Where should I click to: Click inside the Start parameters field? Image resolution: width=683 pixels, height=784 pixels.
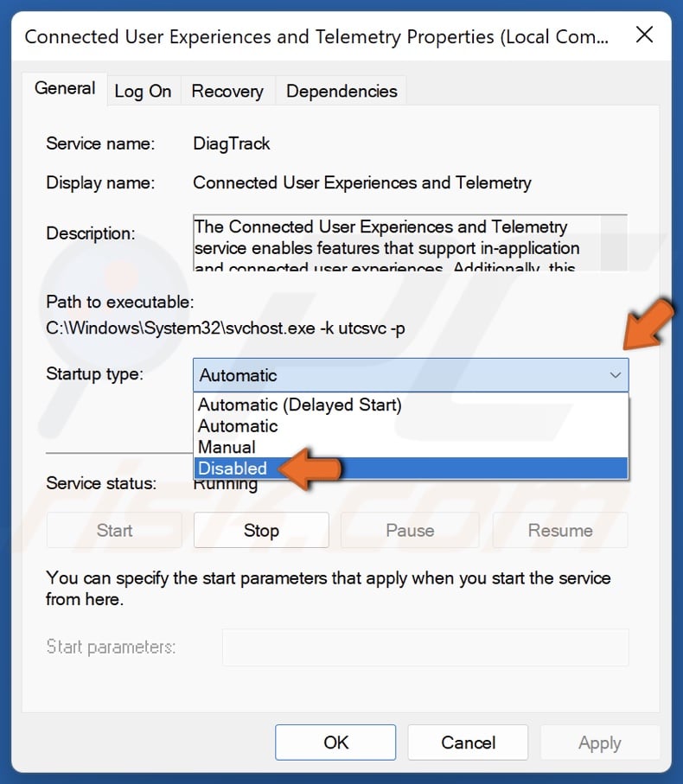424,647
